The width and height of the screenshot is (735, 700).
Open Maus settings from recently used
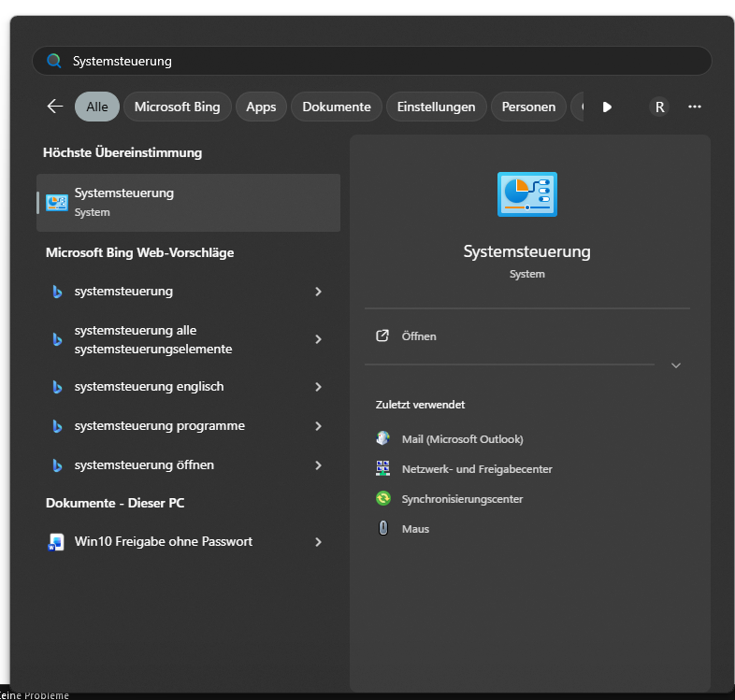[415, 529]
